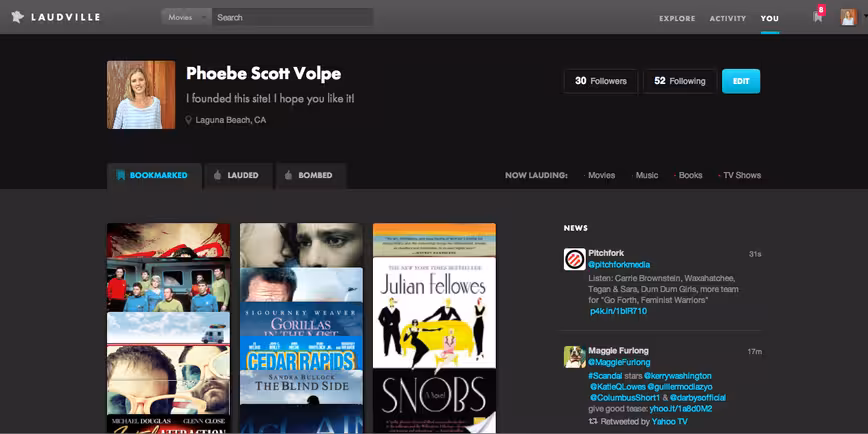Click inside the Search field

(292, 17)
